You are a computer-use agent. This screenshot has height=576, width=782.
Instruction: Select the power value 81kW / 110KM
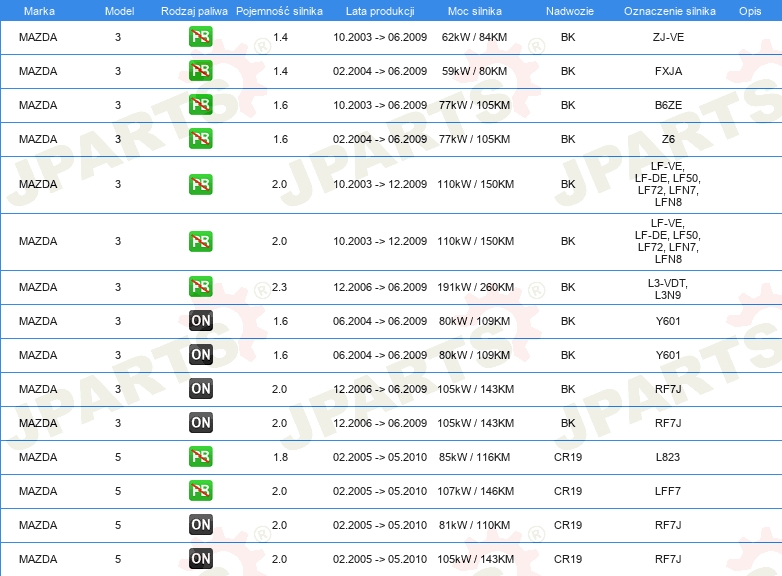tap(474, 525)
